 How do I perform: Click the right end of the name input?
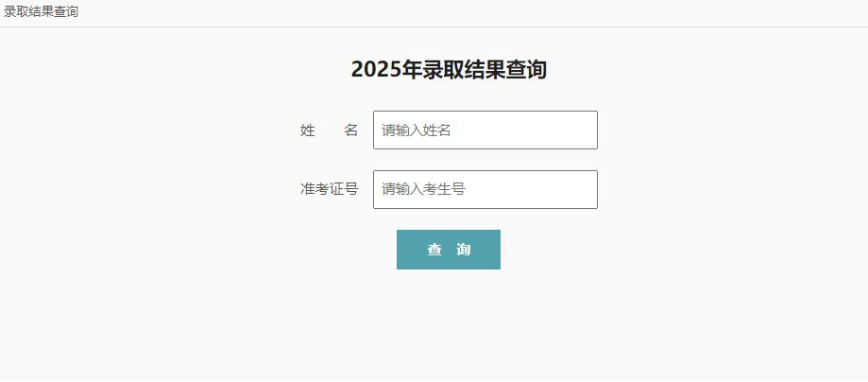[x=586, y=130]
